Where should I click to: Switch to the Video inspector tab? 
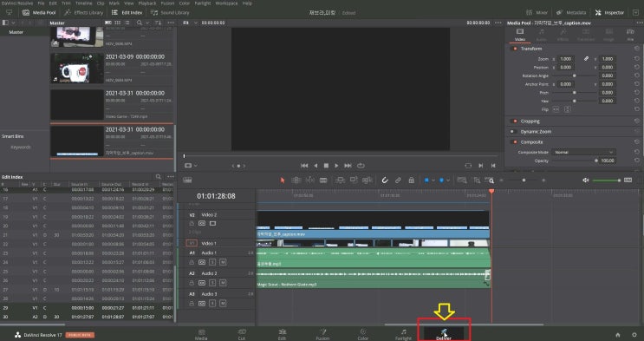(520, 35)
